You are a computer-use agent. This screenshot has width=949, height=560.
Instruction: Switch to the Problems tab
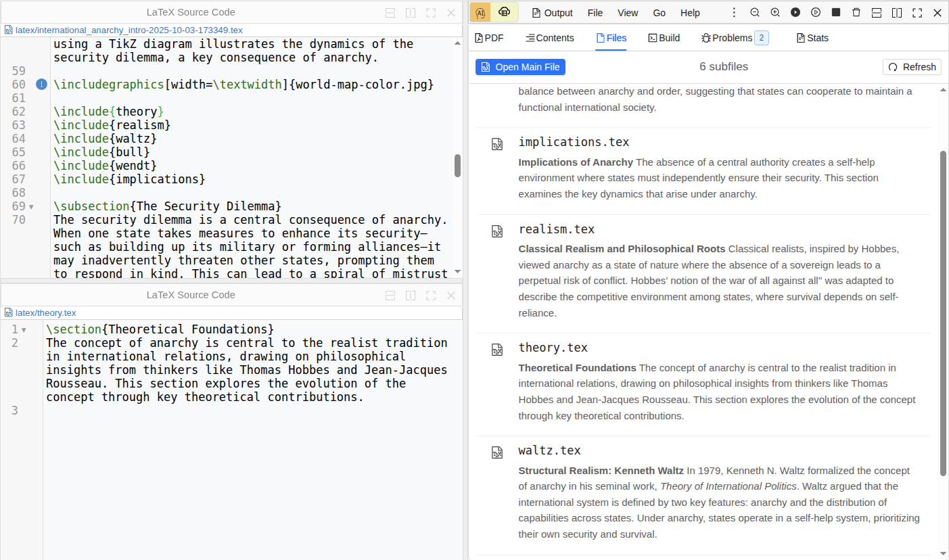(x=731, y=38)
